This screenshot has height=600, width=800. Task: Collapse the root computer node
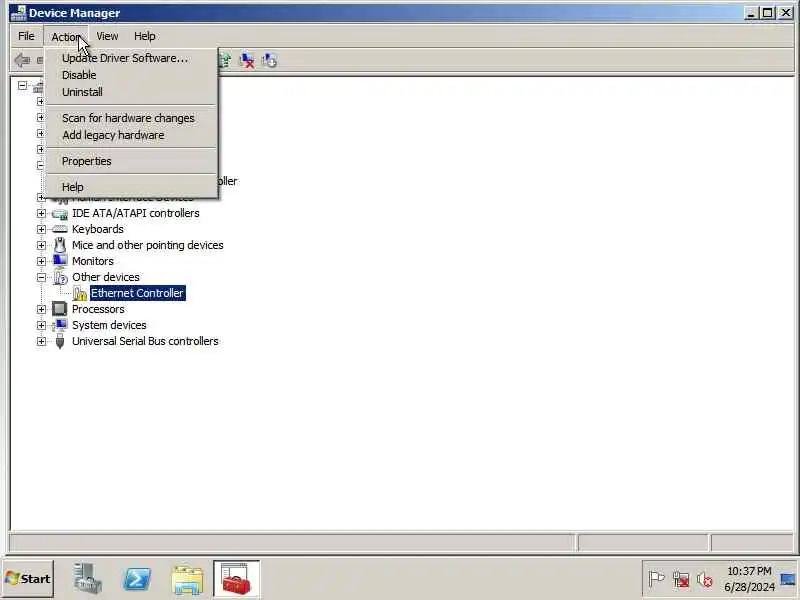coord(22,85)
